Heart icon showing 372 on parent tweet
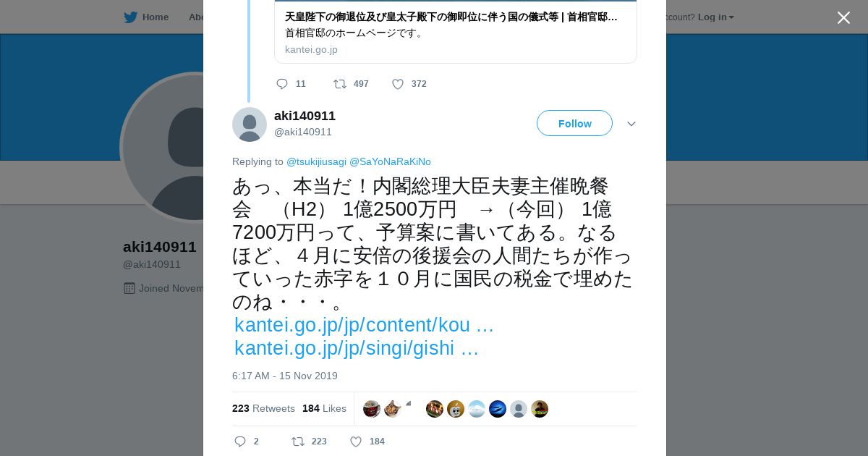The width and height of the screenshot is (868, 456). click(x=398, y=84)
